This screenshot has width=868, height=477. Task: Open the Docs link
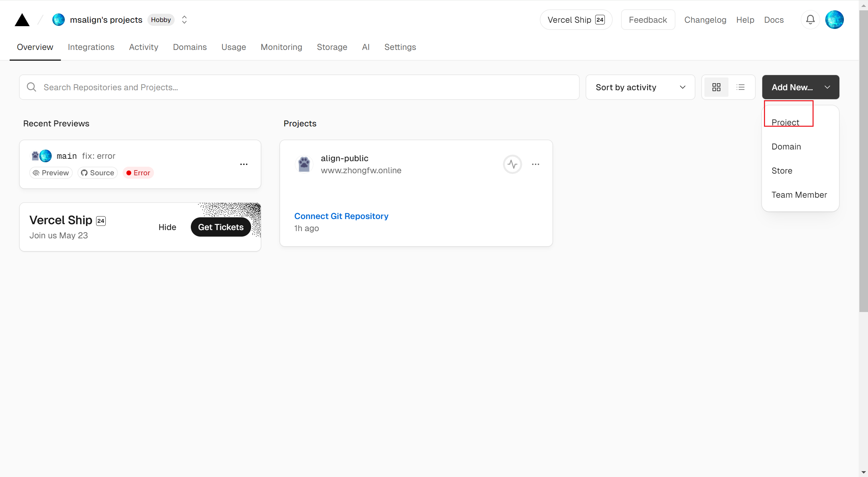click(774, 20)
